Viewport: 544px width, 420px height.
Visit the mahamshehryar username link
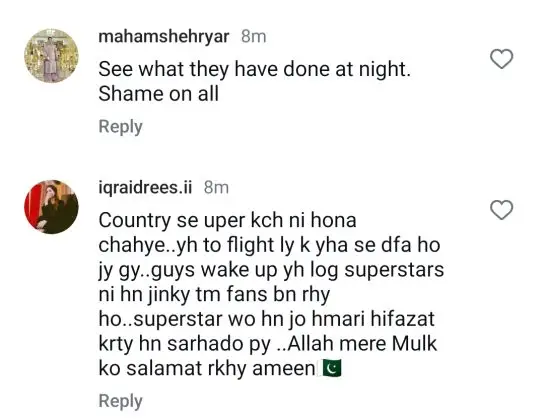[x=164, y=36]
